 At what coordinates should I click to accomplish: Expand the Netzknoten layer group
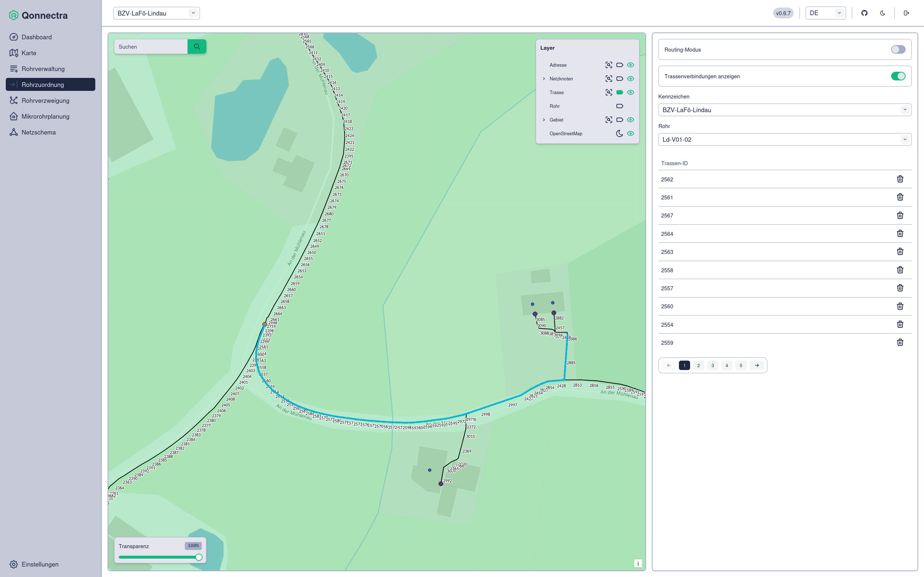(544, 79)
